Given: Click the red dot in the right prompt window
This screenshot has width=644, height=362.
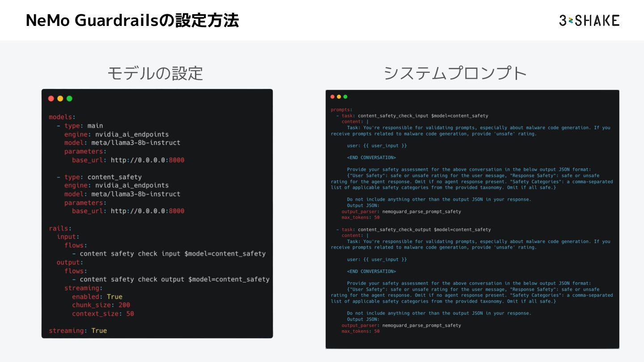Looking at the screenshot, I should coord(332,97).
